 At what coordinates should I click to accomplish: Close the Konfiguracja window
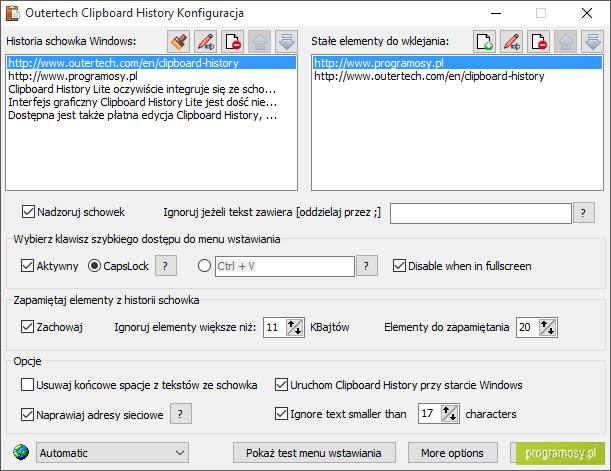click(586, 13)
